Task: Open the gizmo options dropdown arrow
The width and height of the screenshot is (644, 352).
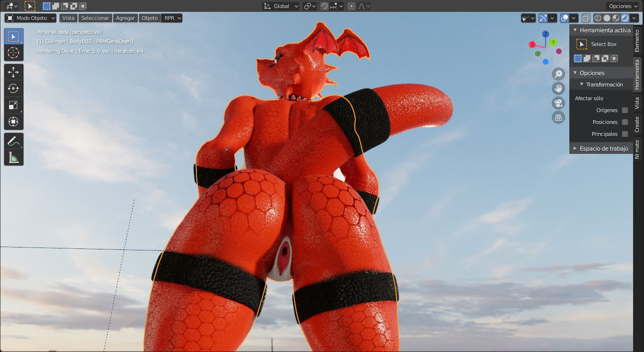Action: click(x=553, y=18)
